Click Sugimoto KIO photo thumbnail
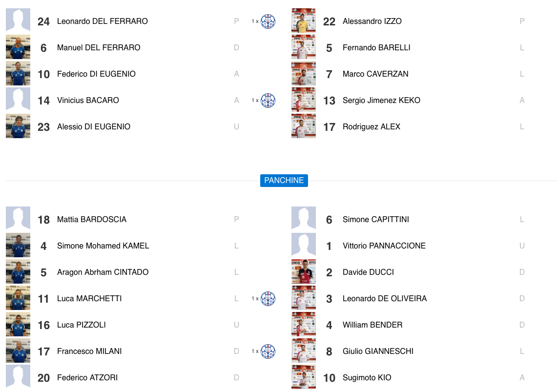This screenshot has height=392, width=558. [x=304, y=377]
